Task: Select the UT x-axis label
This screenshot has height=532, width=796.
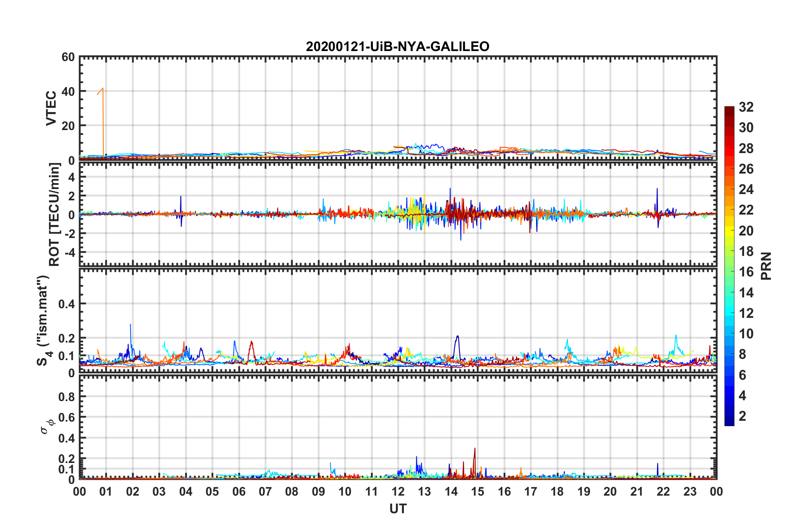Action: pyautogui.click(x=398, y=509)
